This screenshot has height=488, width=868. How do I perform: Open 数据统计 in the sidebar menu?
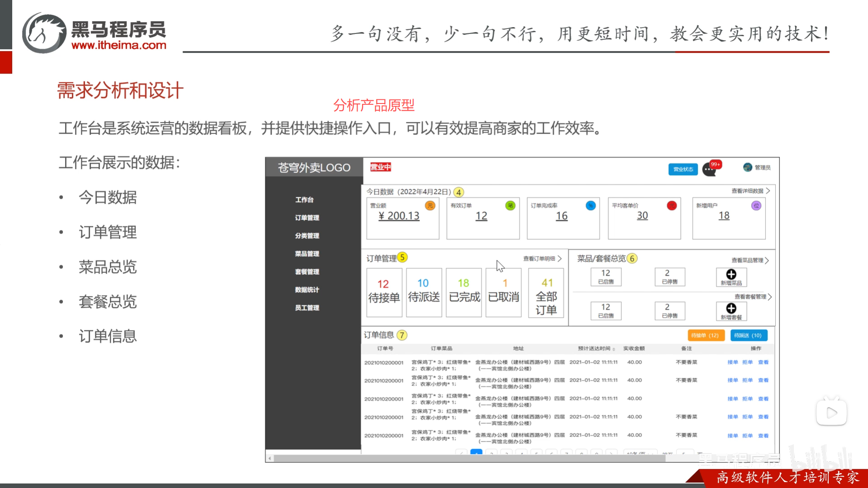click(307, 290)
